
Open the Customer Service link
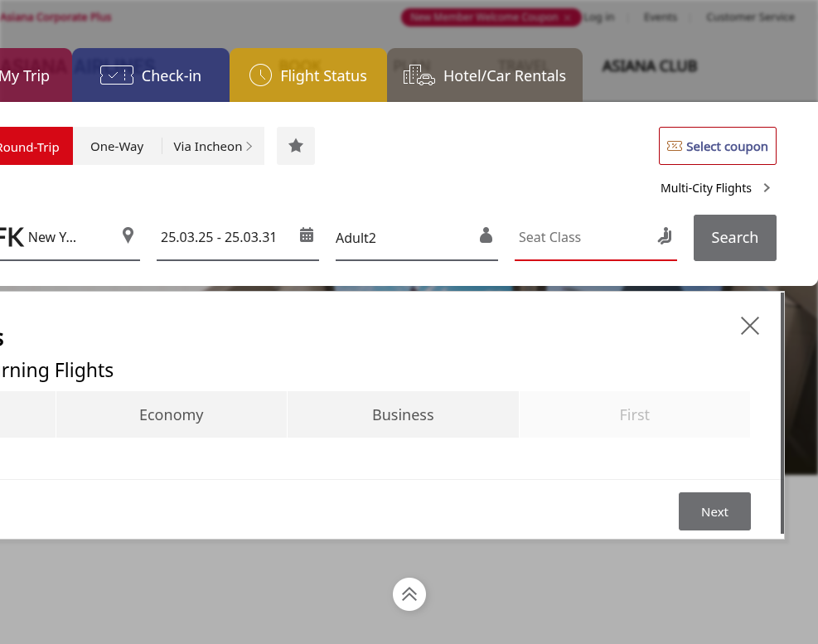point(750,17)
